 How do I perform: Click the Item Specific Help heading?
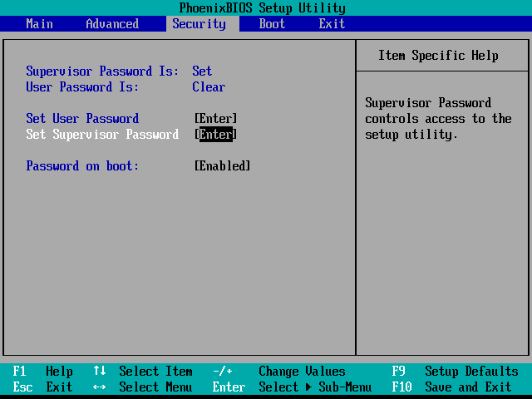438,56
